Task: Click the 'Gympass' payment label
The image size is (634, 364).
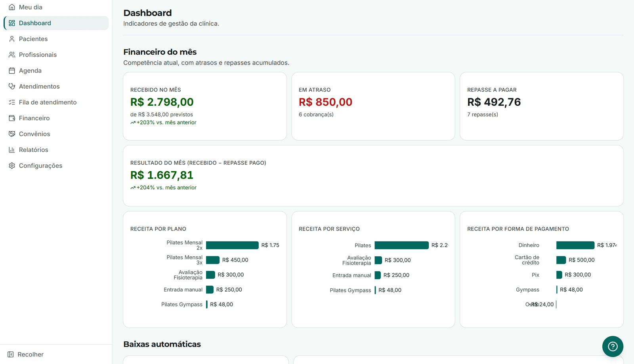Action: click(x=527, y=290)
